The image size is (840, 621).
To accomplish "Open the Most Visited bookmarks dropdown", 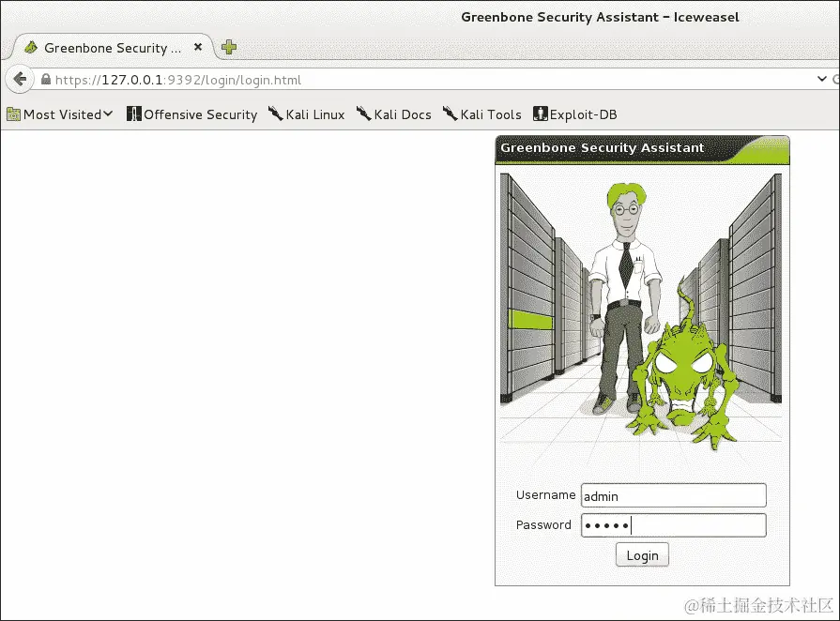I will click(x=59, y=114).
